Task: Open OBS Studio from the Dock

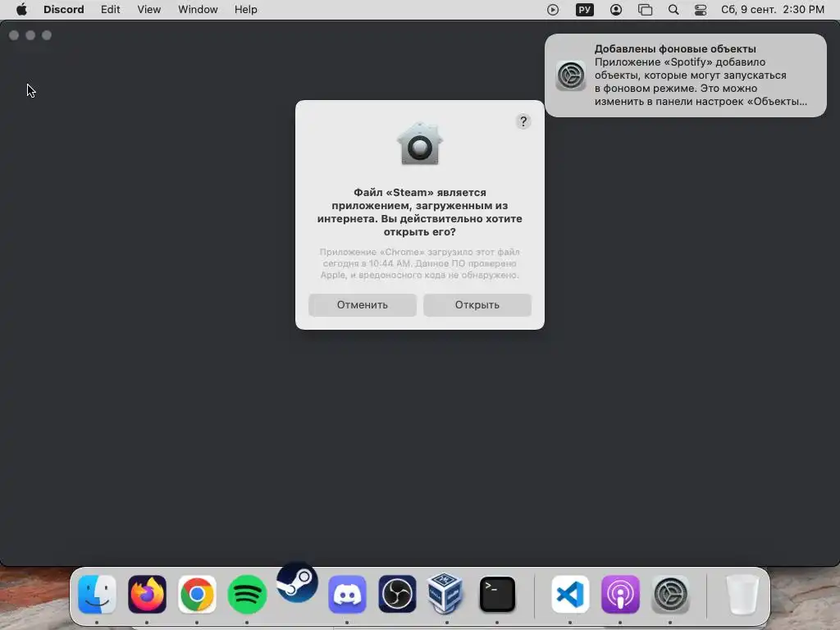Action: (x=397, y=594)
